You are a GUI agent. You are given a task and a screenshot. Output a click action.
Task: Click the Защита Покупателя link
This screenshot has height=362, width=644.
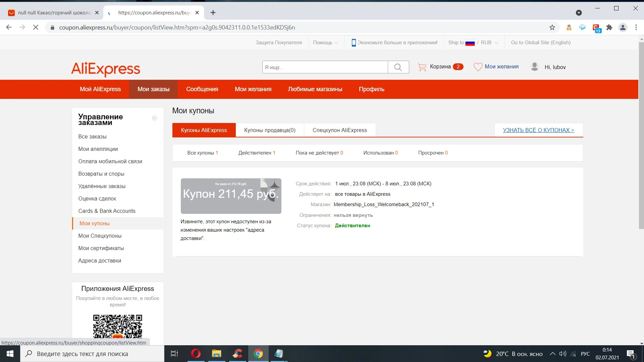click(279, 43)
